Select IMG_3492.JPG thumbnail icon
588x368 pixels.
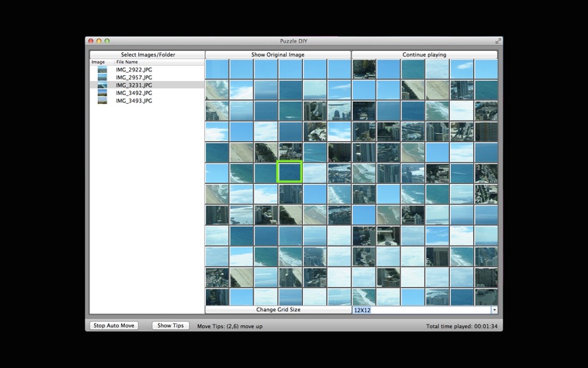pyautogui.click(x=102, y=93)
